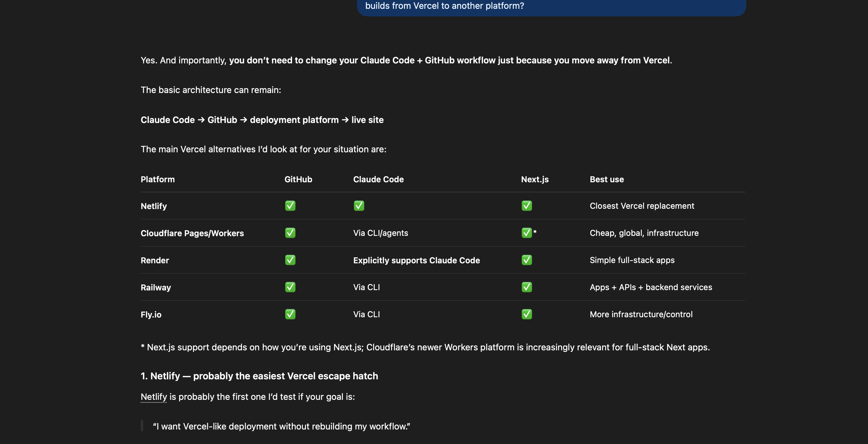Click the Next.js checkmark in the Fly.io row

(x=527, y=314)
